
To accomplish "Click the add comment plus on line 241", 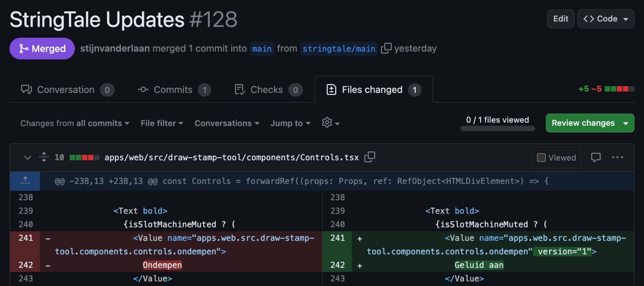I will [x=360, y=239].
